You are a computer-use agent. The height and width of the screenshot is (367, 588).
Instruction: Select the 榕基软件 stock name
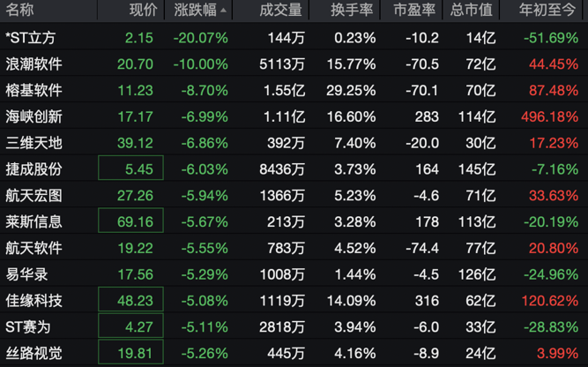pyautogui.click(x=33, y=90)
